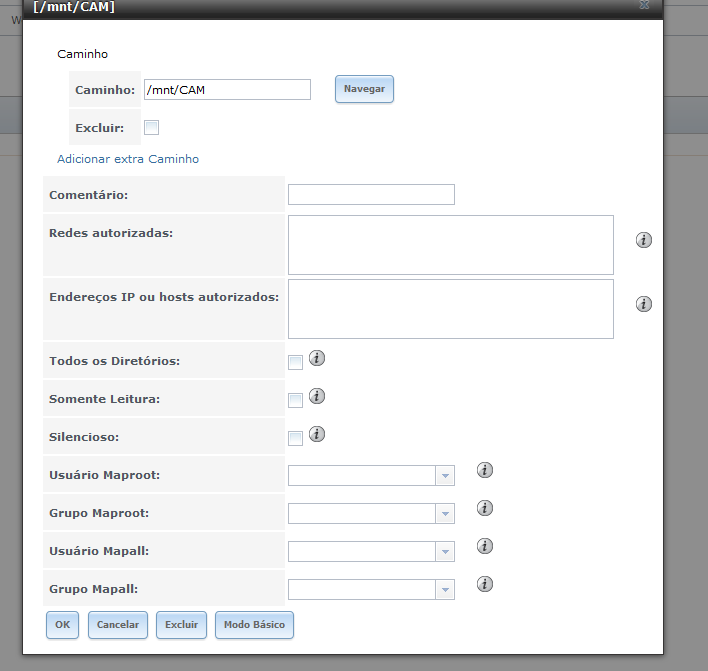Close the /mnt/CAM dialog
708x671 pixels.
(x=644, y=5)
